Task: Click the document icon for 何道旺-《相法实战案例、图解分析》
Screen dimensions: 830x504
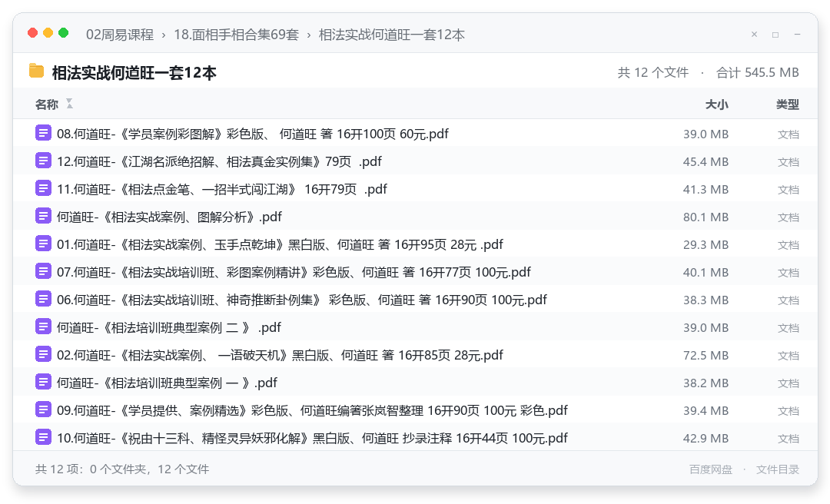Action: [x=43, y=216]
